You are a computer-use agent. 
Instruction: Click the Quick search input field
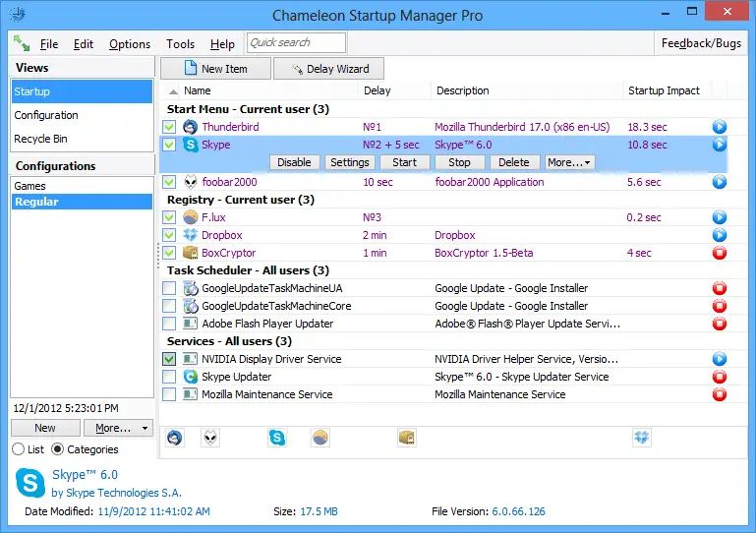296,42
